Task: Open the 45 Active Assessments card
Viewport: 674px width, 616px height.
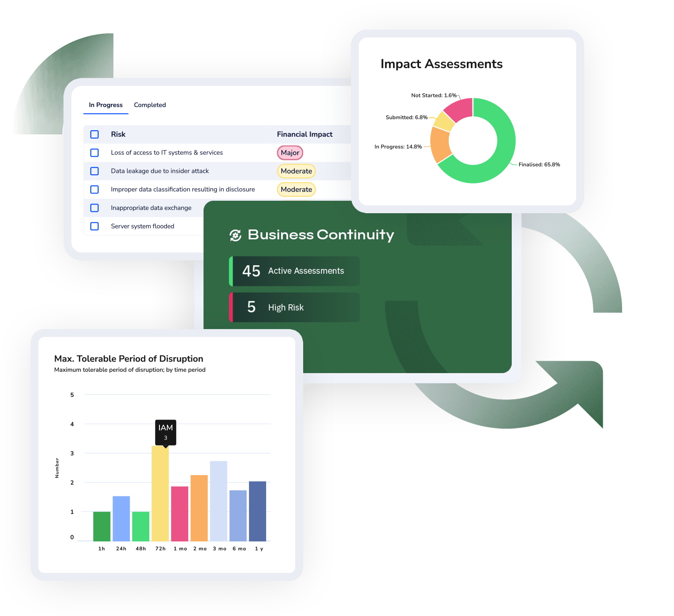Action: coord(294,271)
